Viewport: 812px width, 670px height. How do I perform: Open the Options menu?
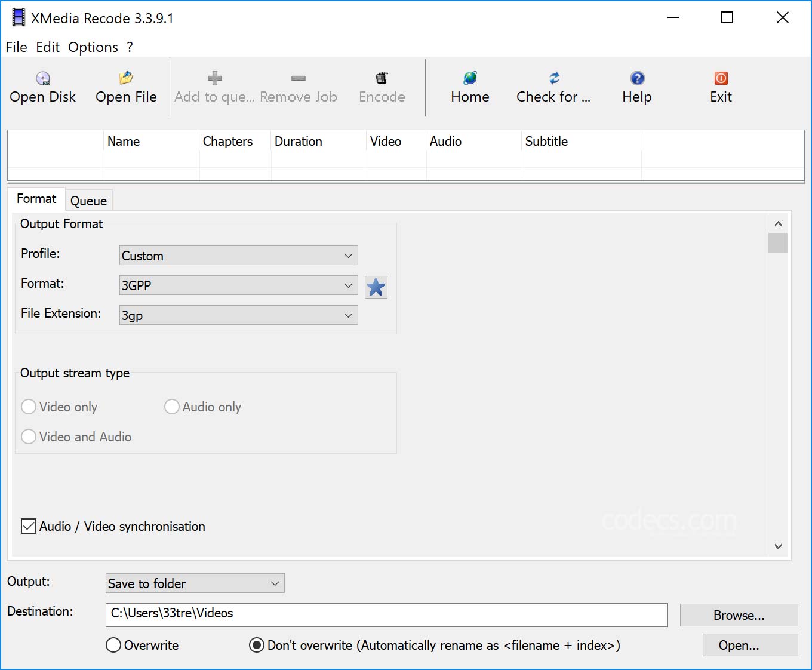pos(93,47)
